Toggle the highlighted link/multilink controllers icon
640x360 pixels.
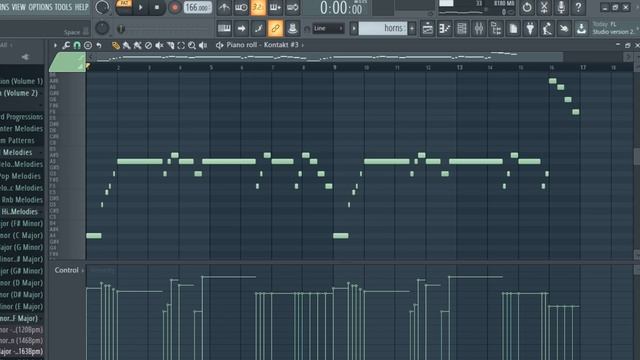(x=275, y=29)
